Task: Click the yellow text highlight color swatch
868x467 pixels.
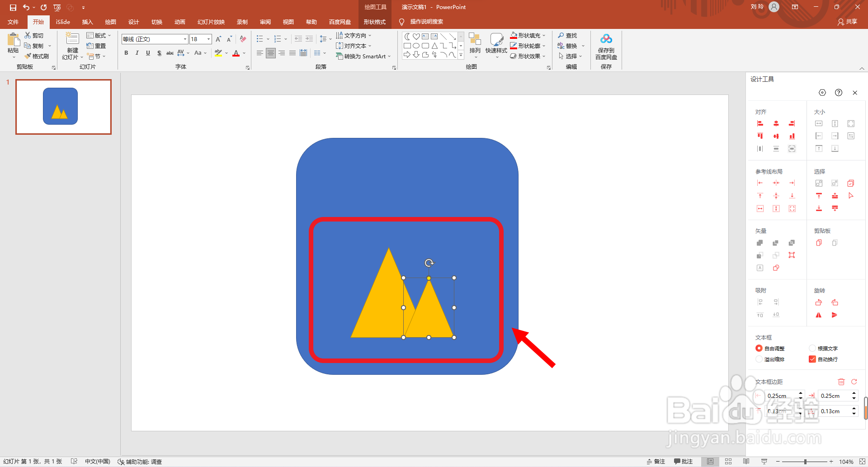Action: 218,53
